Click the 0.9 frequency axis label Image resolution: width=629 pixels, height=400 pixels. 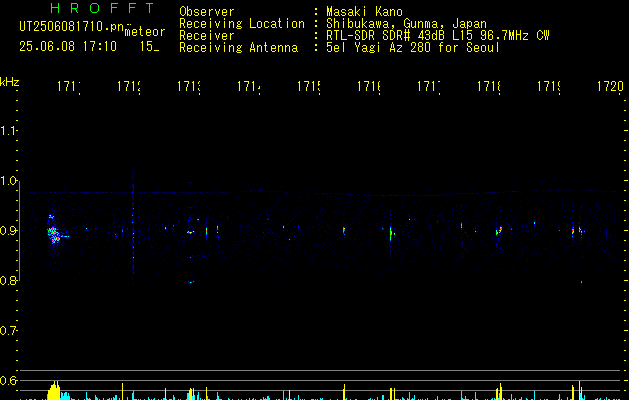coord(8,231)
